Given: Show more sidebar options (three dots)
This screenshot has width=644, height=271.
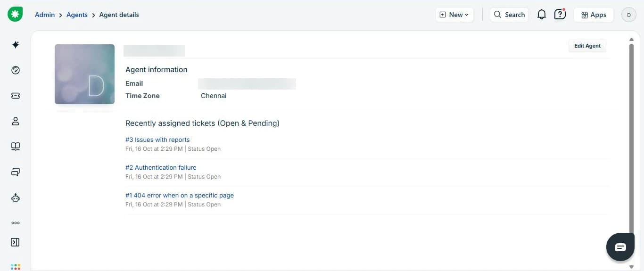Looking at the screenshot, I should coord(16,223).
